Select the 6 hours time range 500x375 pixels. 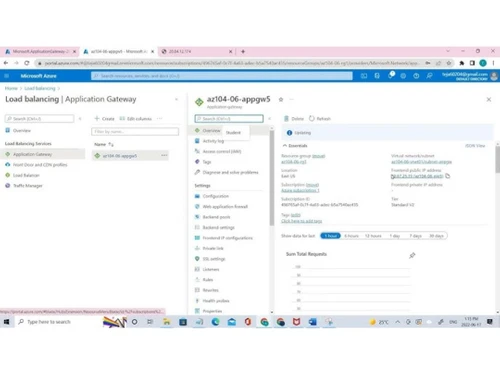coord(351,236)
